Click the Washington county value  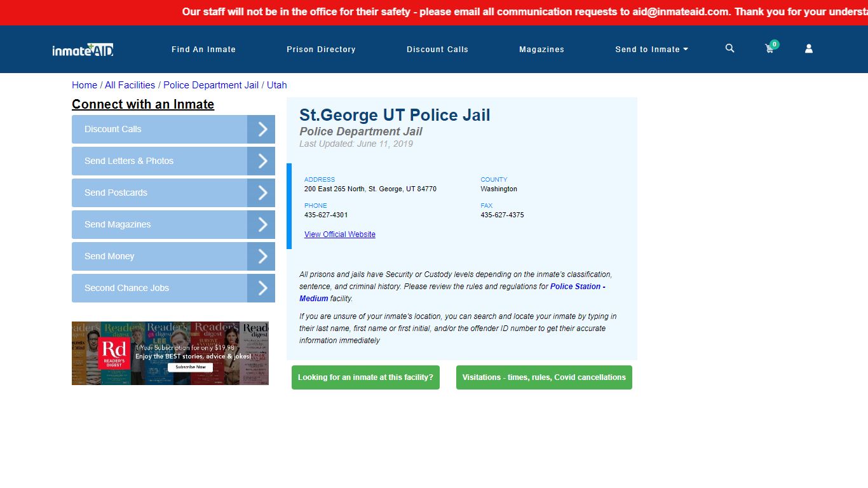coord(499,189)
